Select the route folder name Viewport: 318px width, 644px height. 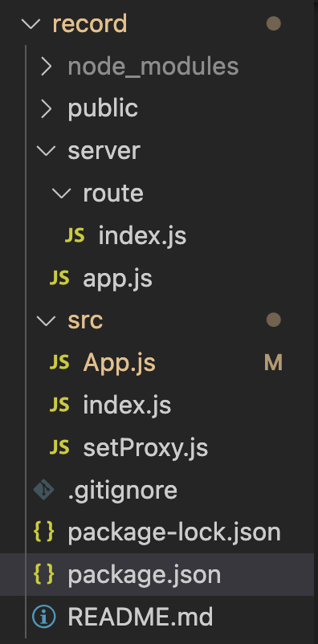pyautogui.click(x=113, y=193)
